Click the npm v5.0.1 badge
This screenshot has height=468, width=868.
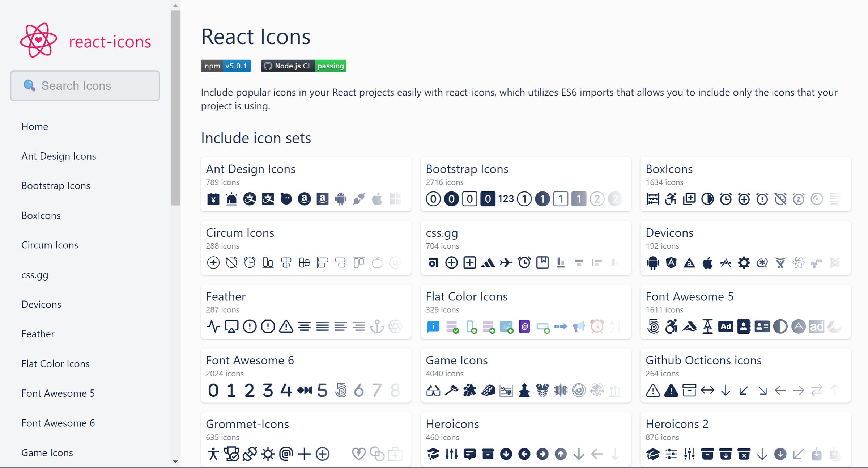226,66
